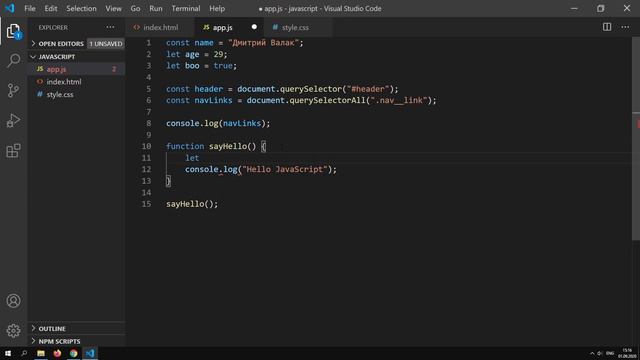
Task: Open the Search view in activity bar
Action: [13, 60]
